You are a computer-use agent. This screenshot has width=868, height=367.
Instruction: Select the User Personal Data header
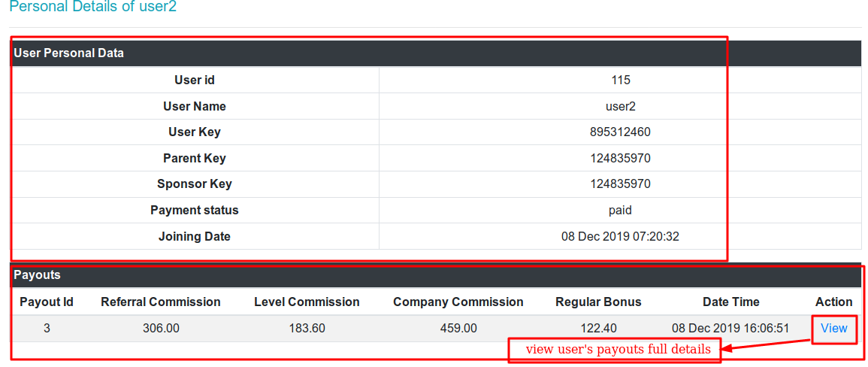(69, 53)
